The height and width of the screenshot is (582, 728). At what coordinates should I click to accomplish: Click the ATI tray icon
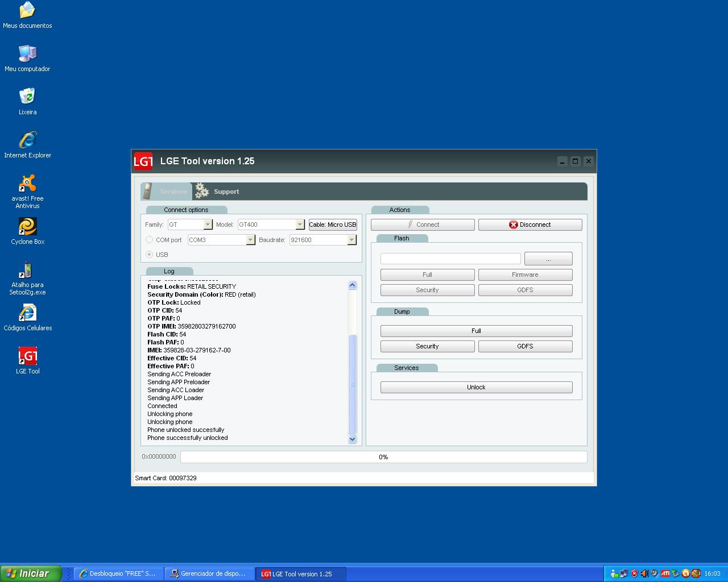click(x=665, y=573)
